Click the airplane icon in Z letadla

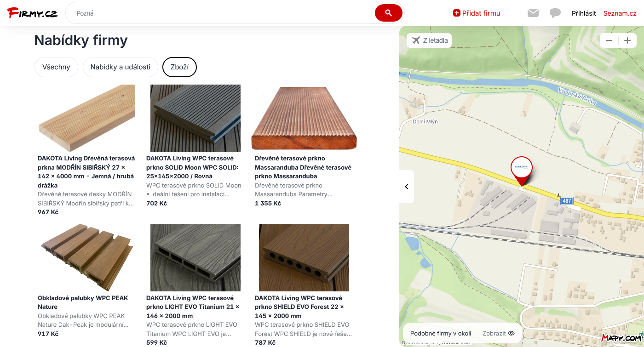[x=416, y=40]
